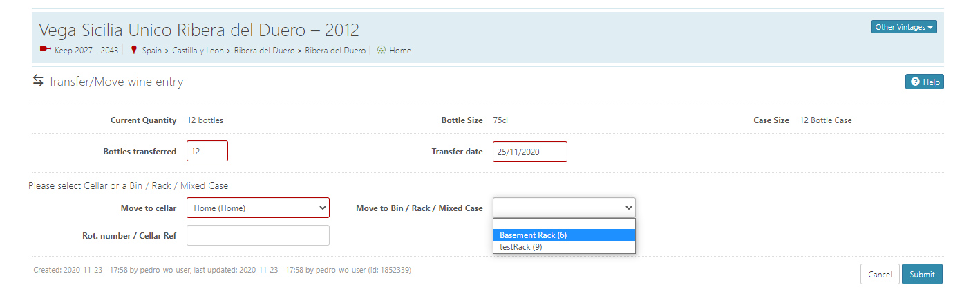
Task: Click the wine bottle icon beside Keep 2027 - 2043
Action: tap(46, 50)
